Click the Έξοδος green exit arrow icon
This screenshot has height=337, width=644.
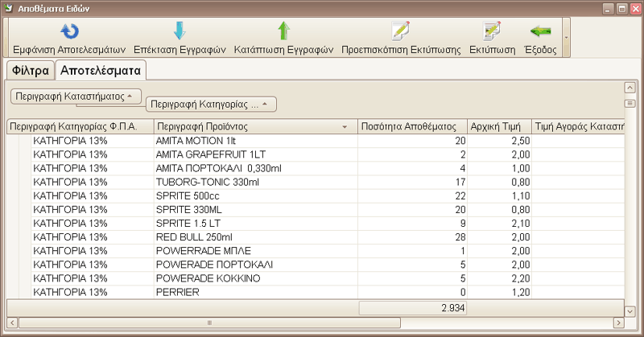tap(540, 31)
